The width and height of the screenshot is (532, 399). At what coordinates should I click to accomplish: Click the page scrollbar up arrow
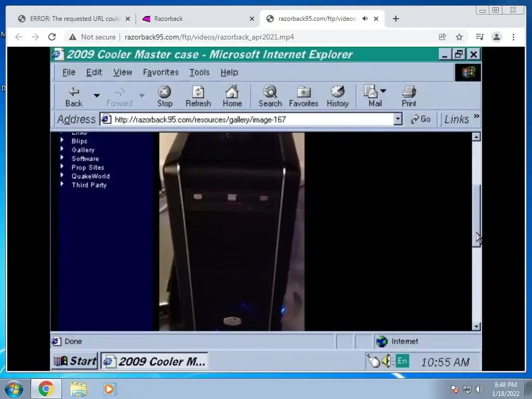tap(476, 137)
